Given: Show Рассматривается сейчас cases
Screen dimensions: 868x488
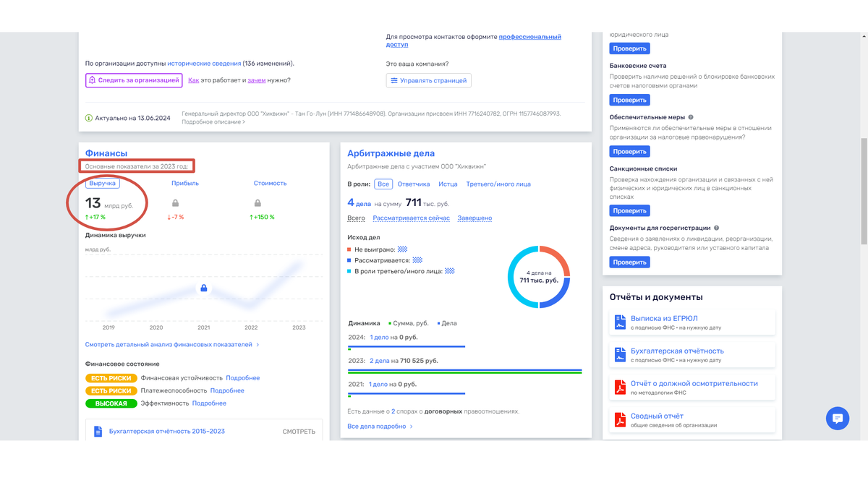Looking at the screenshot, I should tap(411, 218).
